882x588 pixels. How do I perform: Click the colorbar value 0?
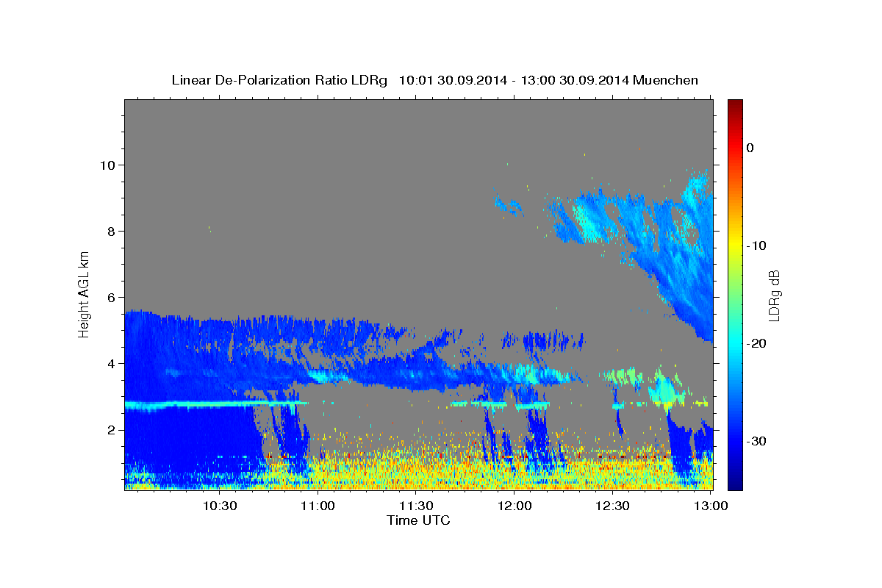(x=750, y=148)
